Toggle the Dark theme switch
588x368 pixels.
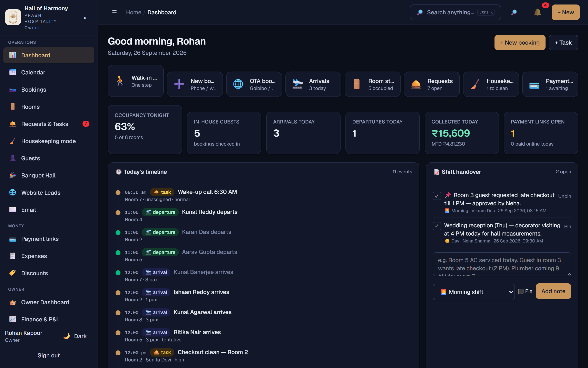[x=75, y=336]
